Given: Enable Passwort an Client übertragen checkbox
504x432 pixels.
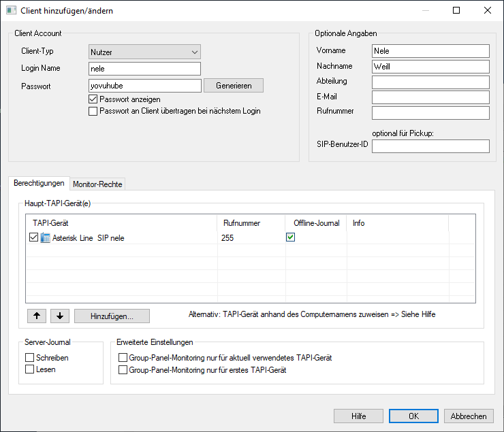Looking at the screenshot, I should coord(93,111).
